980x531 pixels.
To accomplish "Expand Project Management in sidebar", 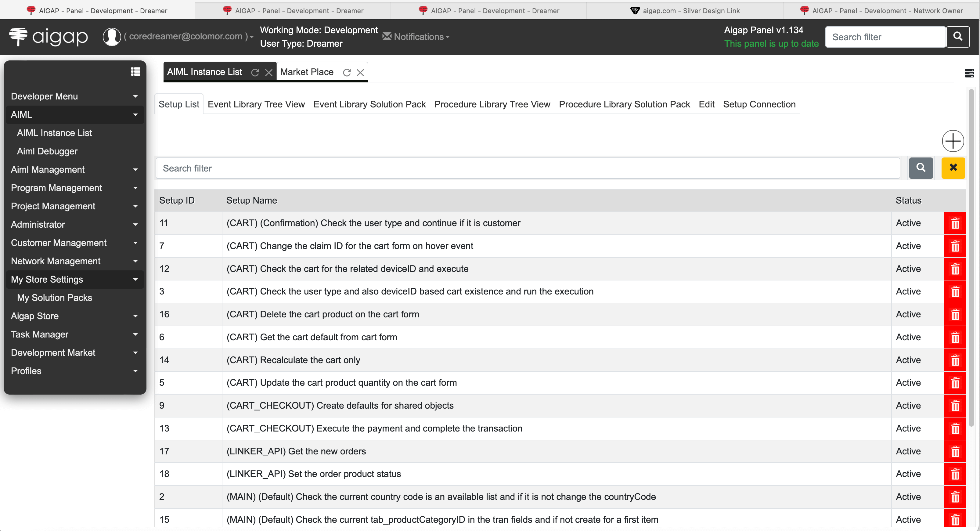I will click(74, 206).
